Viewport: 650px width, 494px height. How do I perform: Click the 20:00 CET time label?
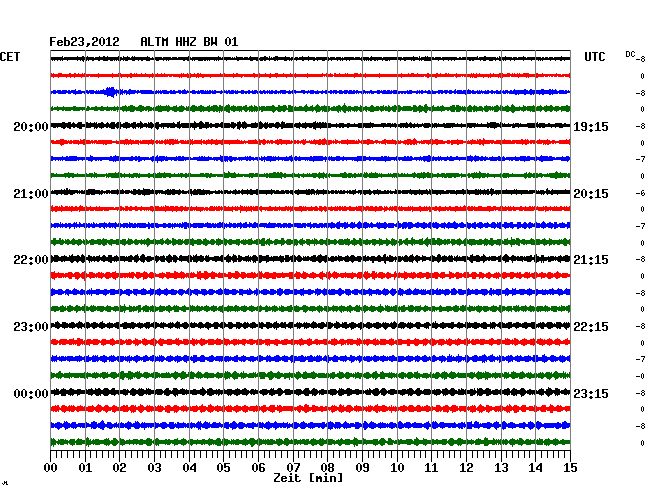(x=31, y=127)
